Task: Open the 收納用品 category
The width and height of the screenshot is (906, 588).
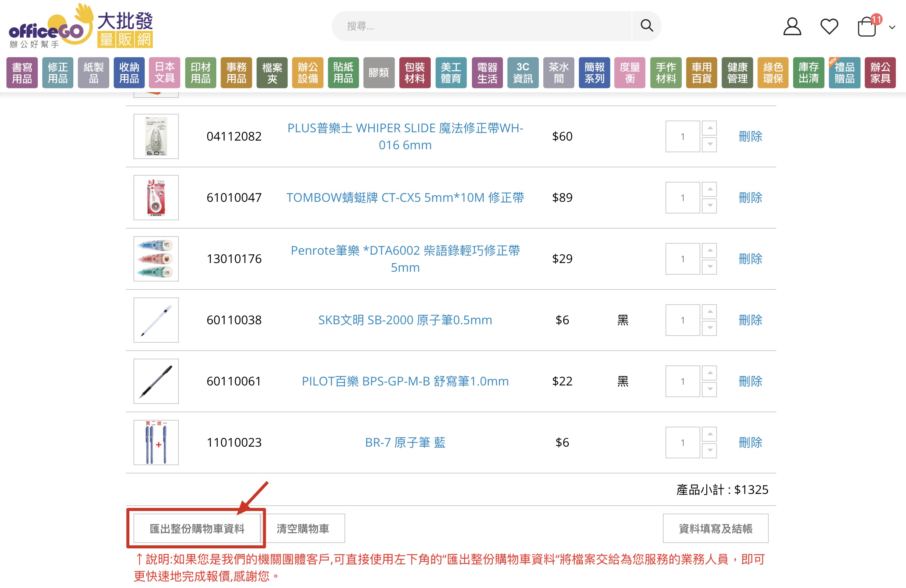Action: (x=129, y=73)
